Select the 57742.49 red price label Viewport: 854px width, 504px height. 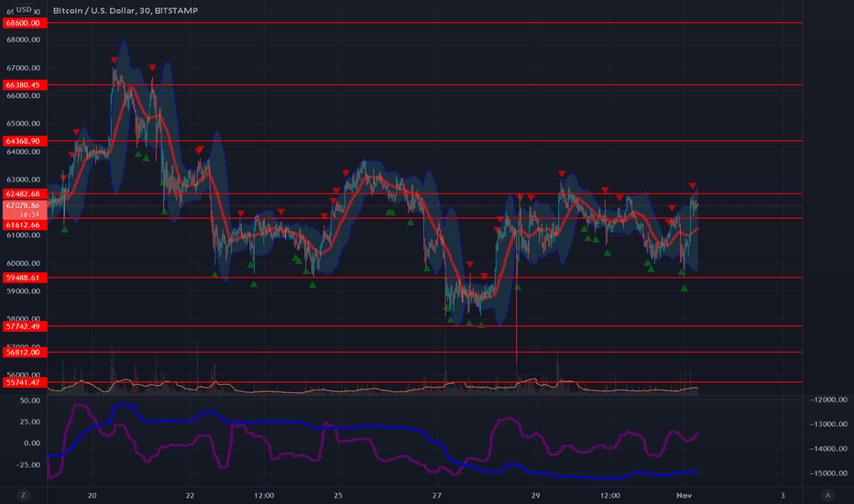point(25,326)
